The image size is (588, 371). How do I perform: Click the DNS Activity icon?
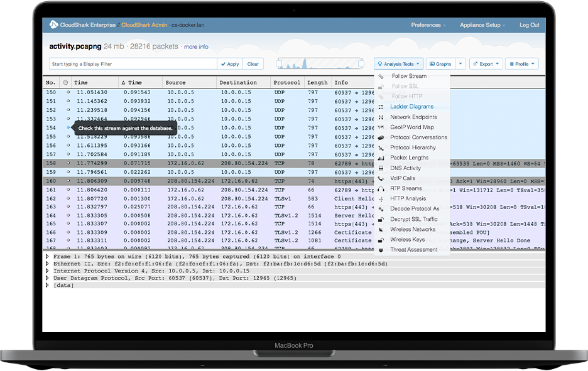point(381,168)
